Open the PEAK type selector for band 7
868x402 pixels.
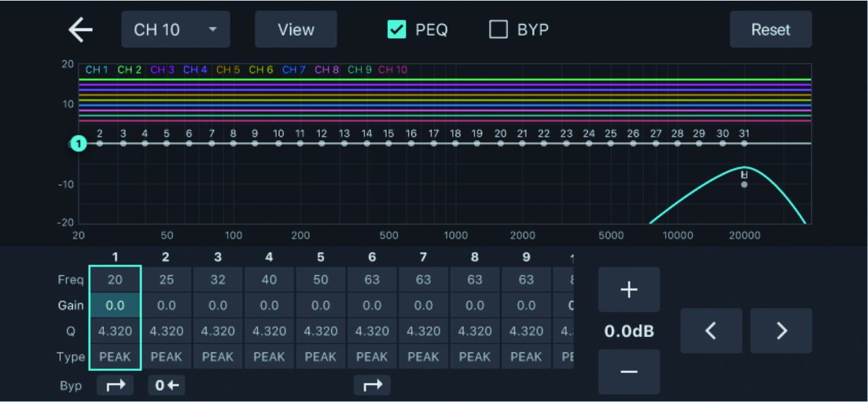tap(423, 357)
